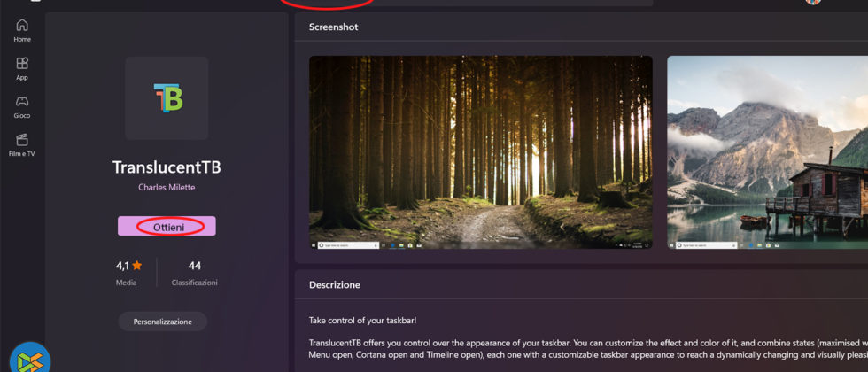Click the Ottieni button to install
This screenshot has height=372, width=868.
tap(167, 226)
